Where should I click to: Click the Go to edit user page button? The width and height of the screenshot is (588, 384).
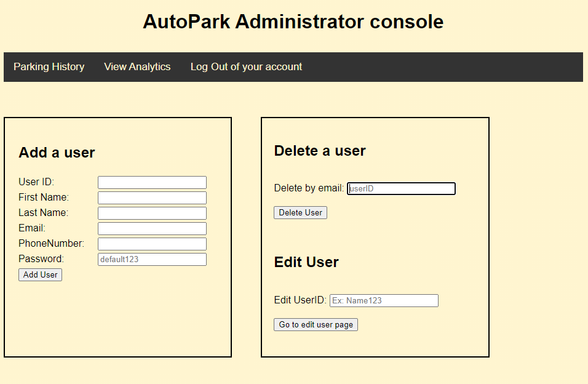(x=316, y=324)
